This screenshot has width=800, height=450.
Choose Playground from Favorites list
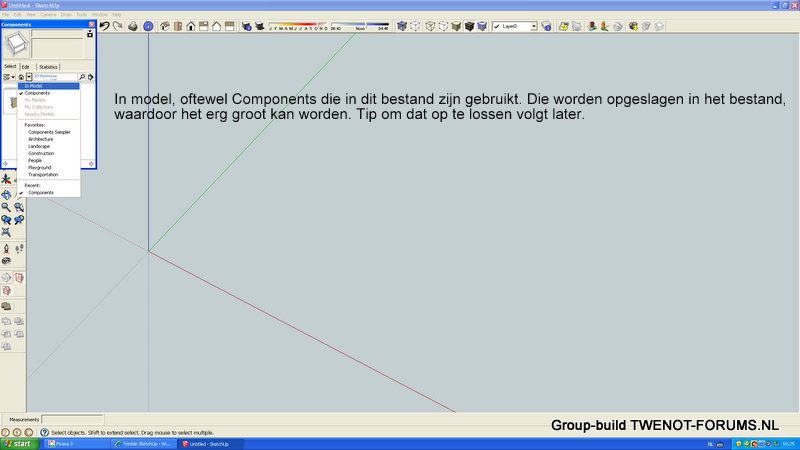pyautogui.click(x=40, y=168)
